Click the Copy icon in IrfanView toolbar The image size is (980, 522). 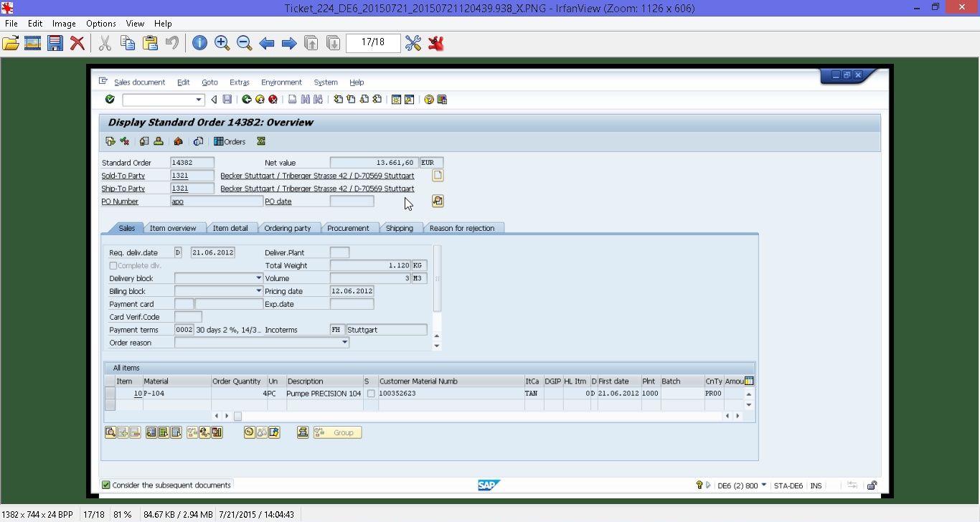pos(128,43)
